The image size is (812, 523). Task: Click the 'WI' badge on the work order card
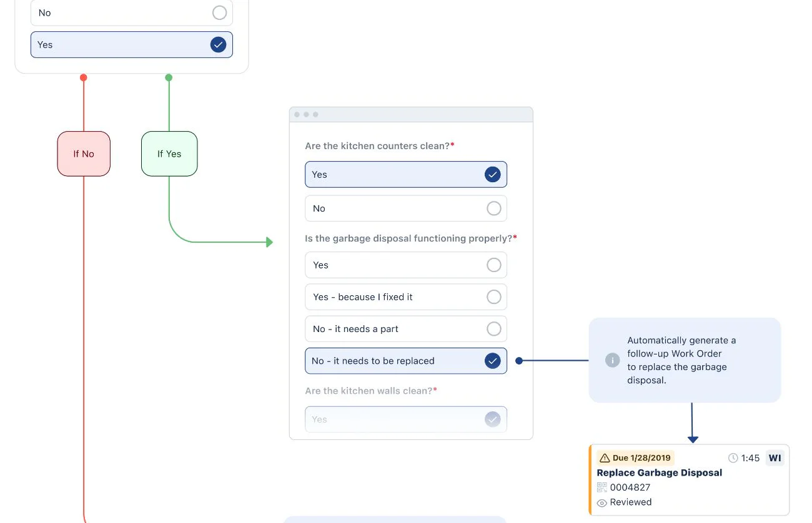pyautogui.click(x=775, y=458)
